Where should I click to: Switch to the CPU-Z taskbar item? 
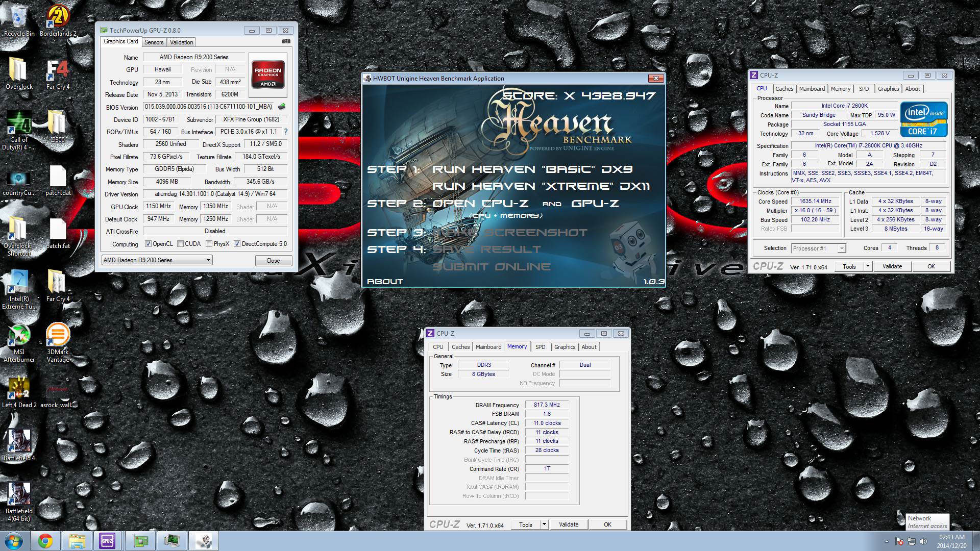[107, 541]
